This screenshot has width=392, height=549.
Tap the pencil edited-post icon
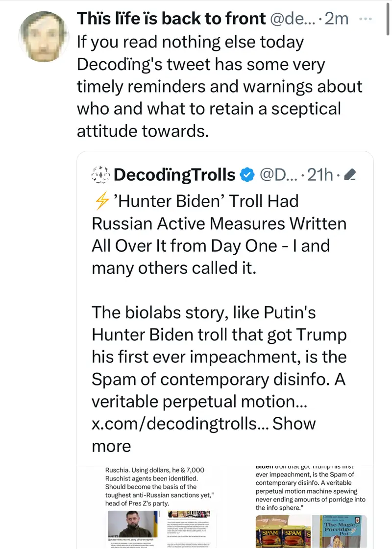(350, 174)
